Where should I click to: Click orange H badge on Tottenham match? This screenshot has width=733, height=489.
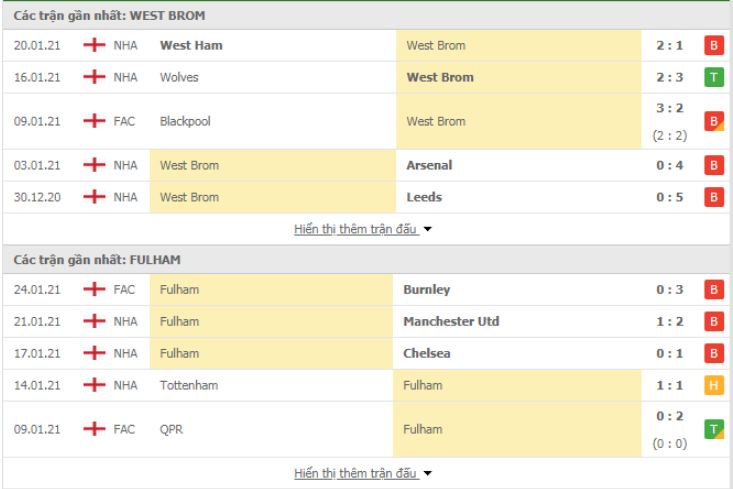point(713,385)
